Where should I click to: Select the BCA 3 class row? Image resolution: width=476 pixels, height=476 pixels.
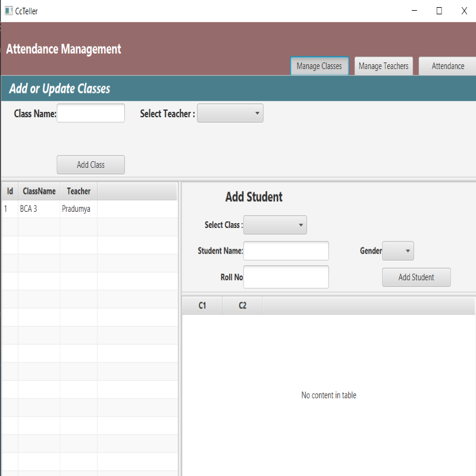(x=90, y=209)
